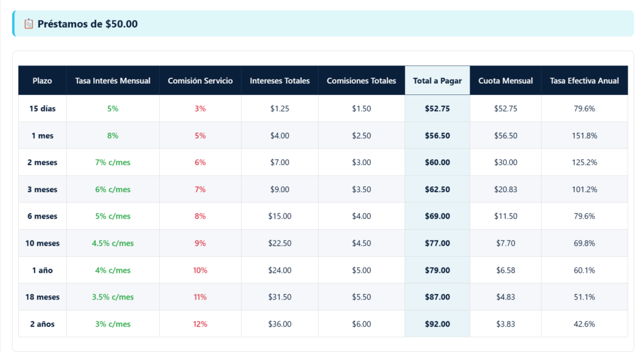
Task: Click the $6.58 monthly payment for 1 año
Action: point(506,270)
